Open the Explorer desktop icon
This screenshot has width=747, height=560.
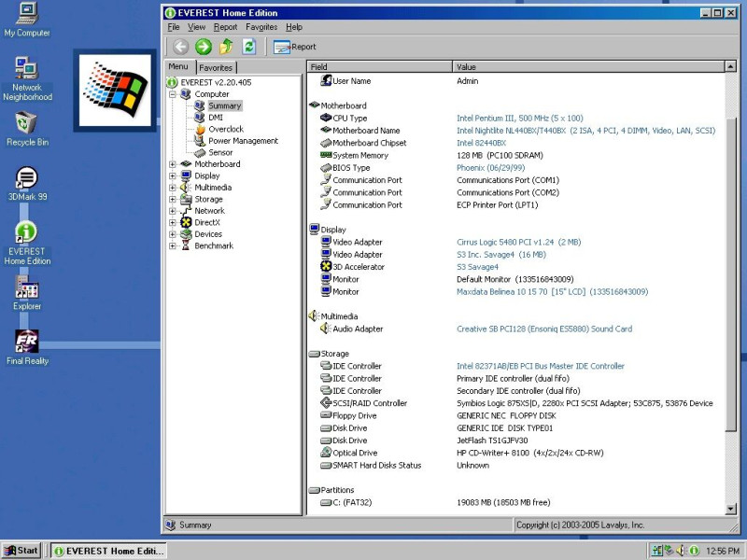(27, 293)
